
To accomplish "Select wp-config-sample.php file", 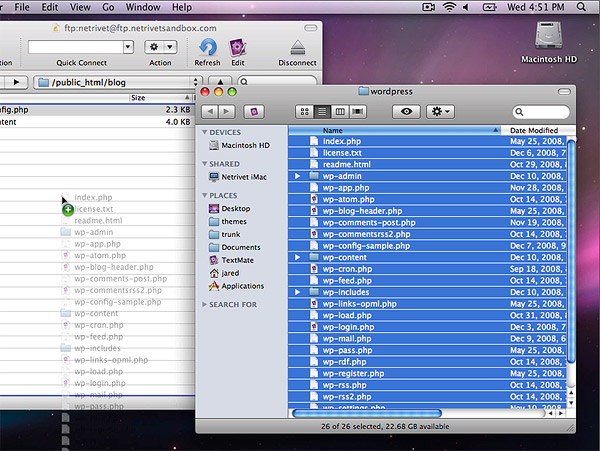I will coord(427,246).
